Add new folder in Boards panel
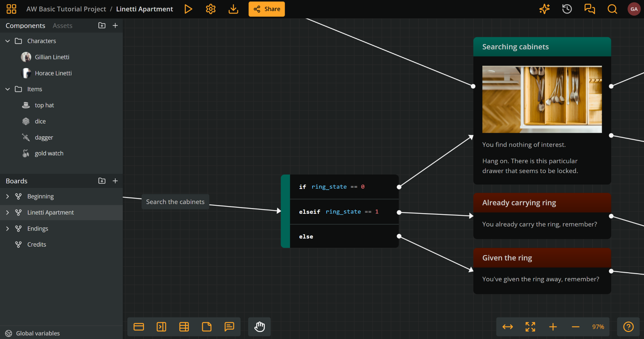Image resolution: width=644 pixels, height=339 pixels. (x=102, y=181)
